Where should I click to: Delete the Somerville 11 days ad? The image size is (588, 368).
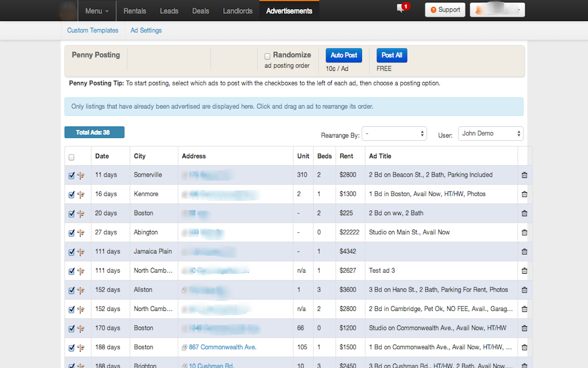point(524,175)
